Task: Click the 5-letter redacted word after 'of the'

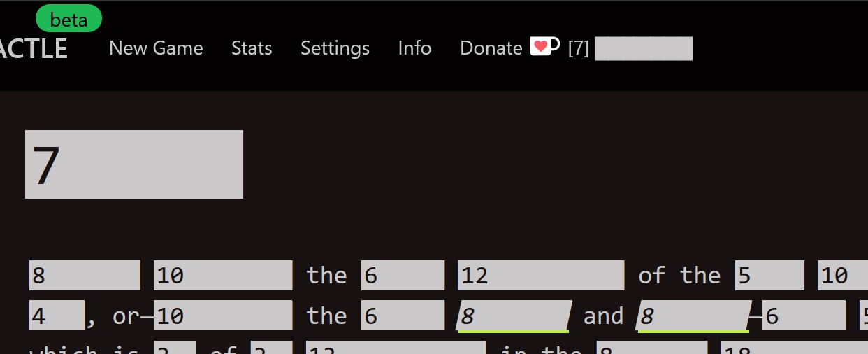Action: click(x=769, y=276)
